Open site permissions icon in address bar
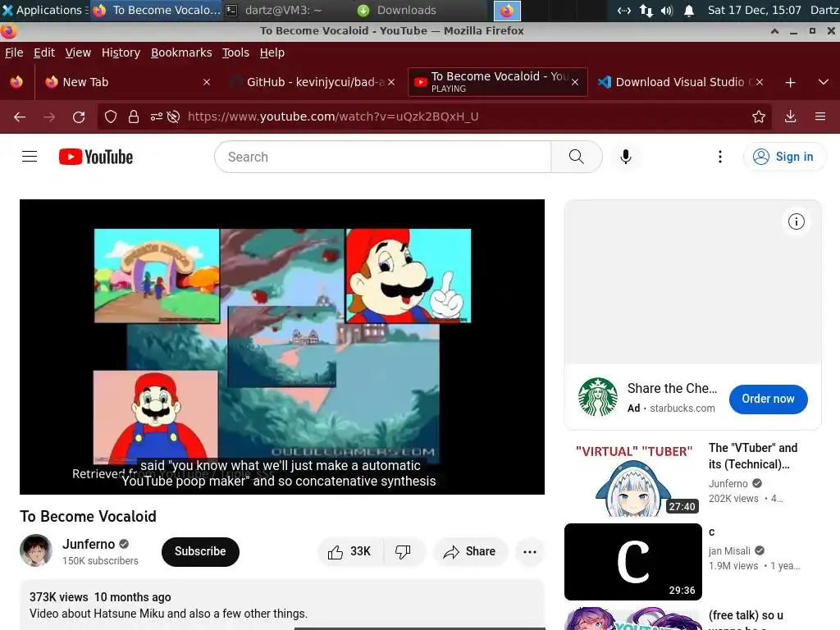 156,116
